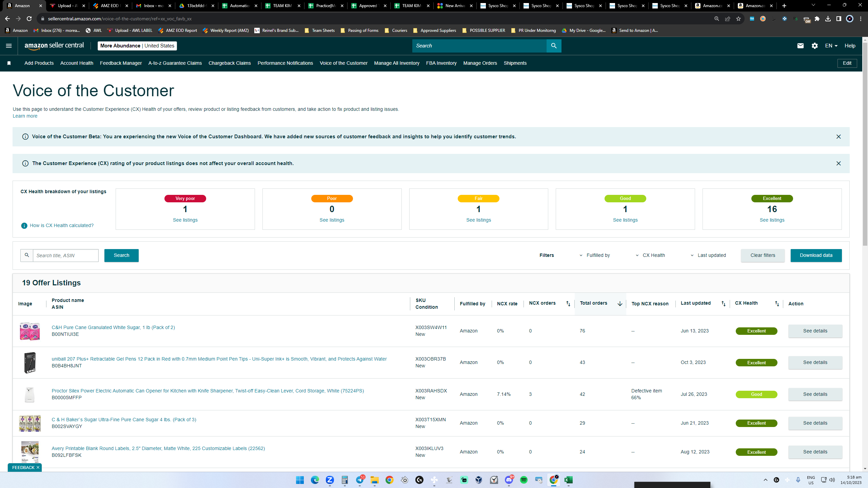
Task: Click the Avery Printable Labels product thumbnail
Action: click(x=30, y=452)
